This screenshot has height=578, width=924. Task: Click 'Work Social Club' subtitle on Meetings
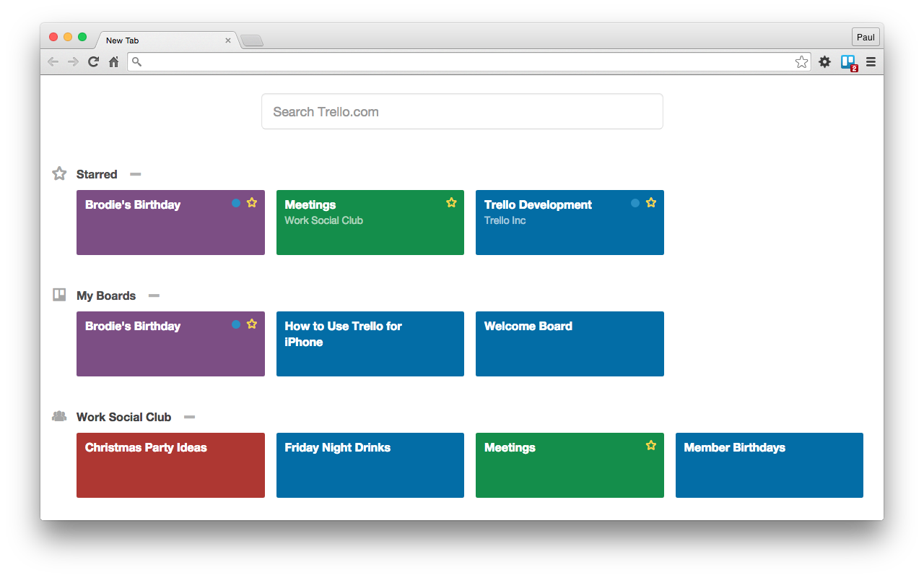click(323, 220)
